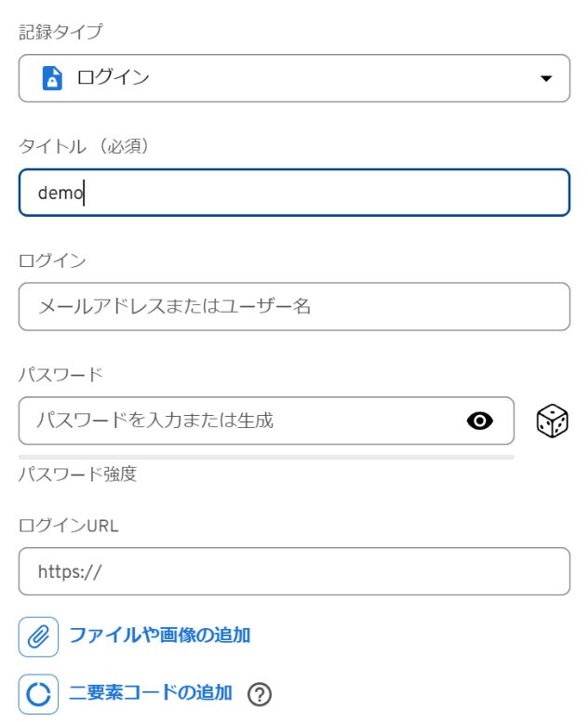Click the dice icon to generate password

tap(552, 421)
